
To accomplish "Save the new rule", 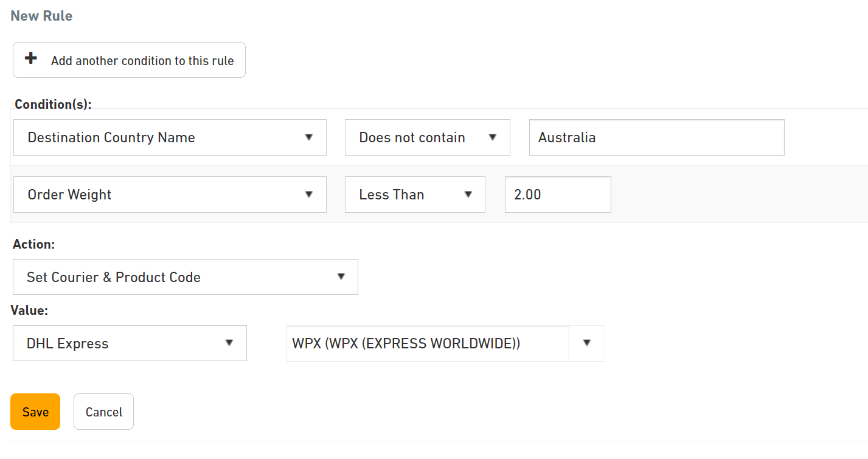I will click(35, 412).
